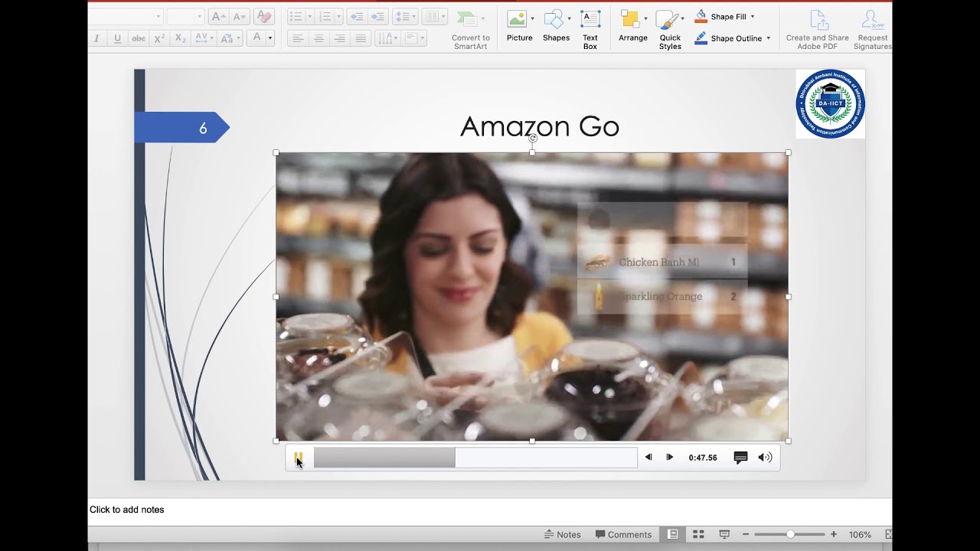Expand the Shape Outline dropdown arrow
The image size is (980, 551).
coord(768,38)
